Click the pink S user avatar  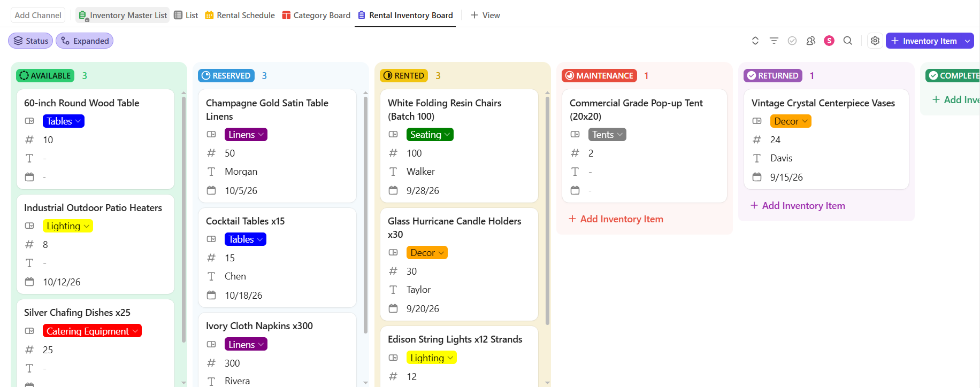pos(829,41)
